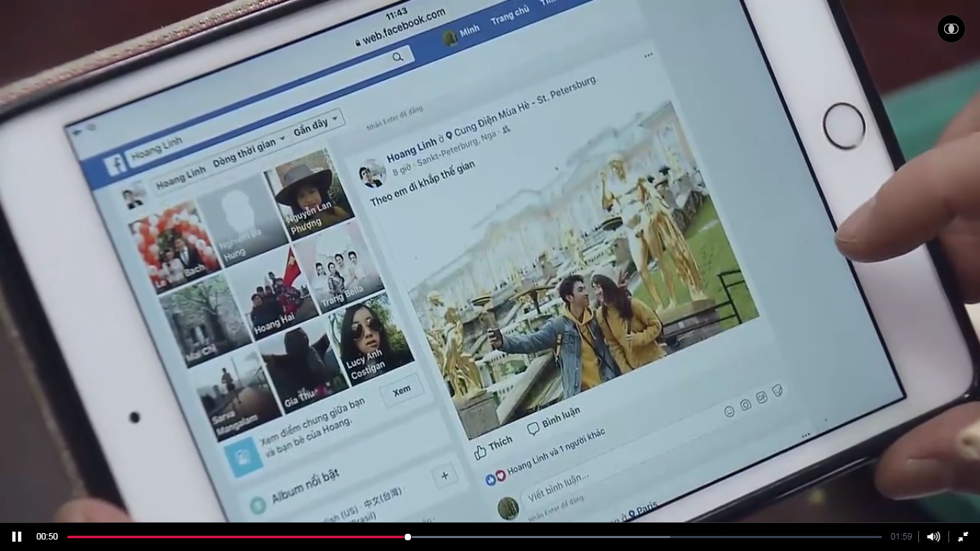Viewport: 980px width, 551px height.
Task: Click the plus button beside Album nổi bật
Action: coord(445,476)
